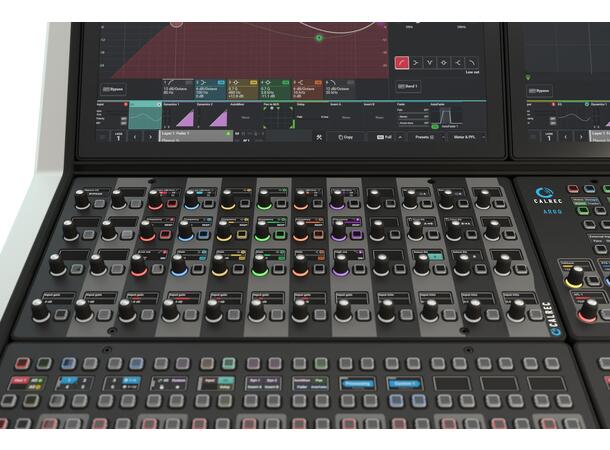
Task: Click the Insert A tile in processing strip
Action: [345, 116]
